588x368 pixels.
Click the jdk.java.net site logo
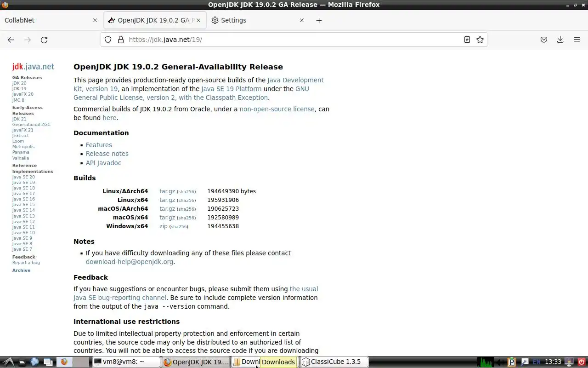(x=33, y=67)
